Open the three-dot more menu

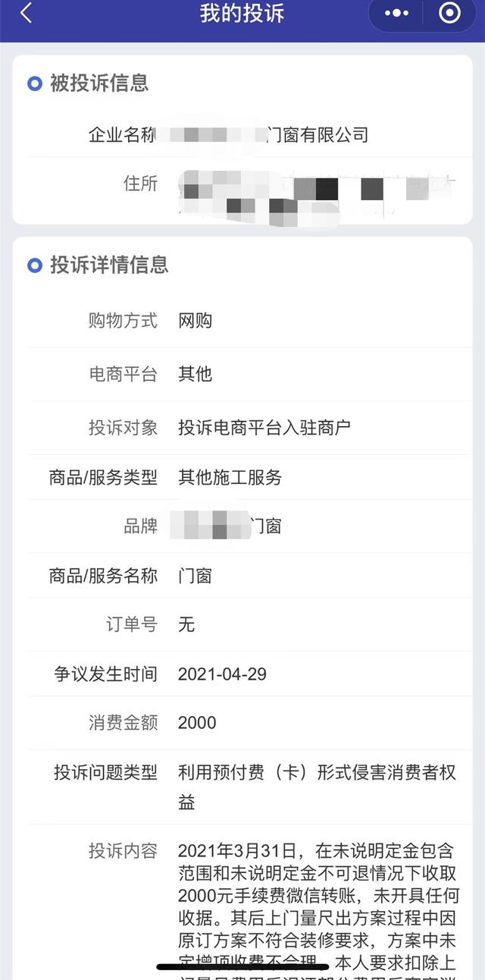pos(396,13)
